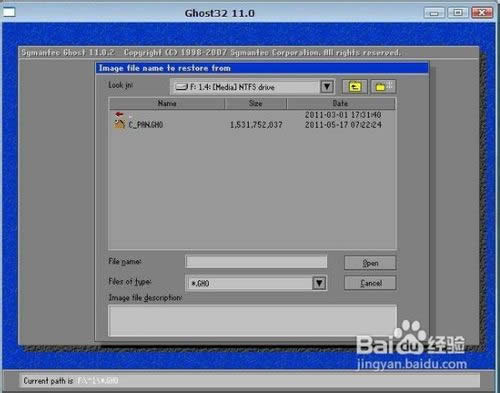Click the F: 1.4 [Media] NTFS drive combo box
This screenshot has width=500, height=393.
tap(252, 87)
